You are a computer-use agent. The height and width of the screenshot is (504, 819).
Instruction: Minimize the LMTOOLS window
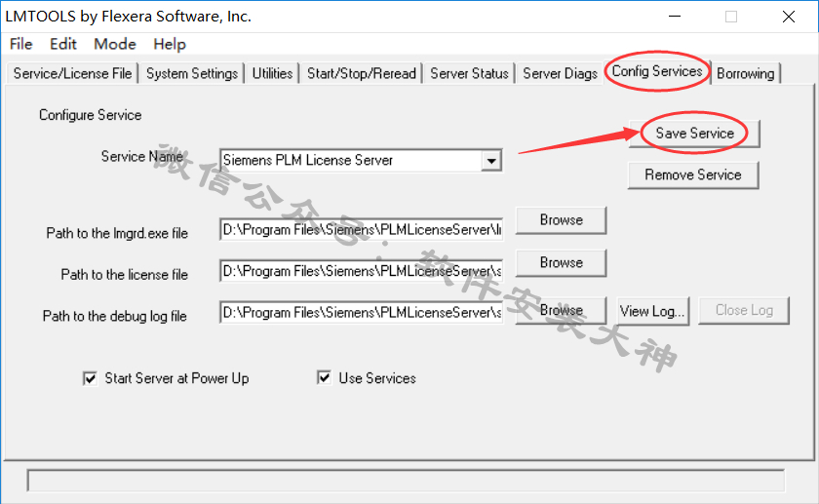pyautogui.click(x=675, y=17)
